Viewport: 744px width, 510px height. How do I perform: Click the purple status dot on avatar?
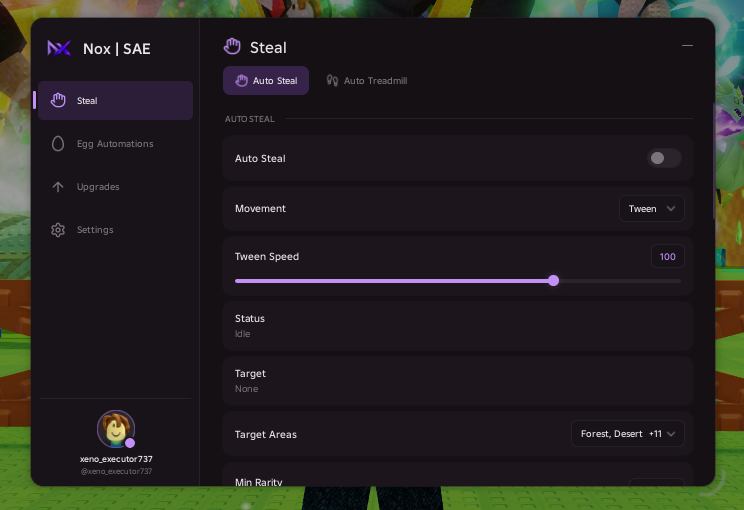(x=130, y=443)
